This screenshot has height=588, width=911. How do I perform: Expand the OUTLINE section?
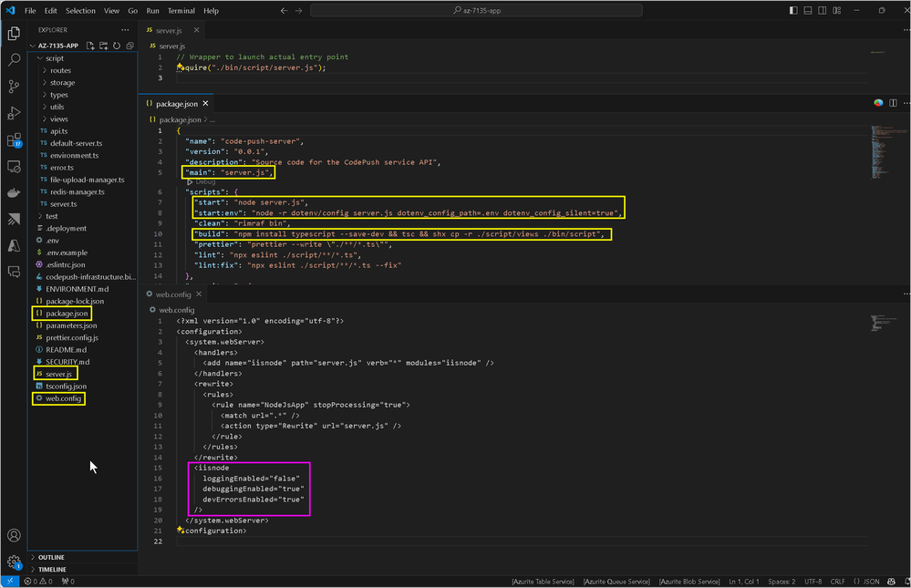51,557
